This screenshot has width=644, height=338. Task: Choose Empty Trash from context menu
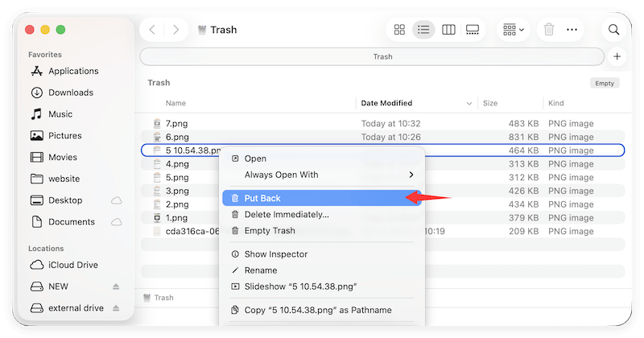(x=321, y=231)
